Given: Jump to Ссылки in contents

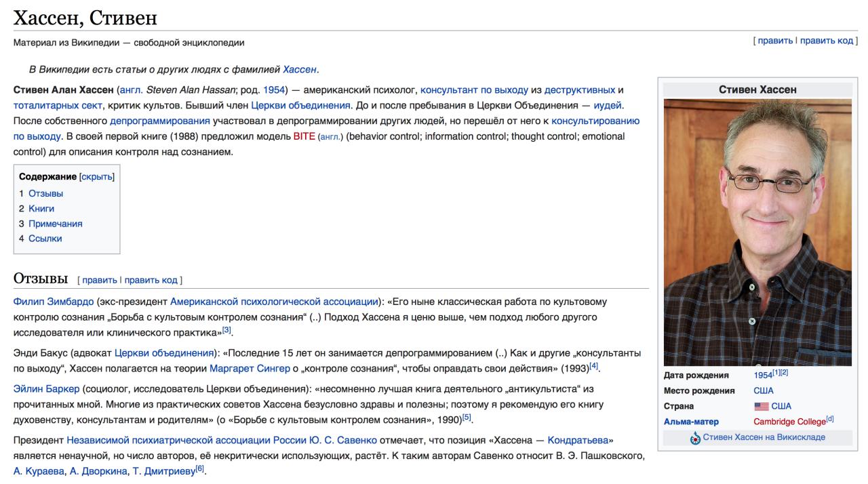Looking at the screenshot, I should (45, 238).
